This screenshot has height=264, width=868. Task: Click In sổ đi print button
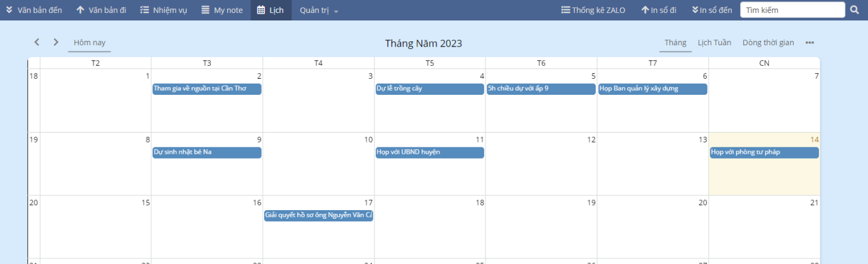659,10
